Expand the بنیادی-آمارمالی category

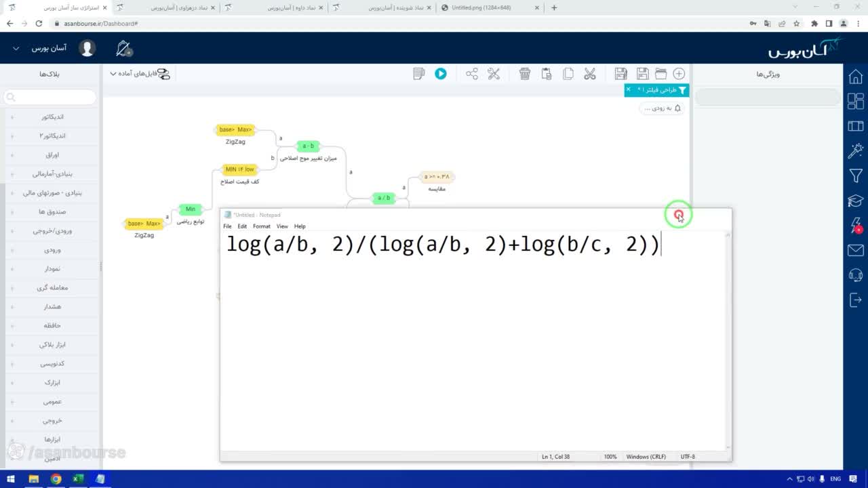[x=51, y=174]
